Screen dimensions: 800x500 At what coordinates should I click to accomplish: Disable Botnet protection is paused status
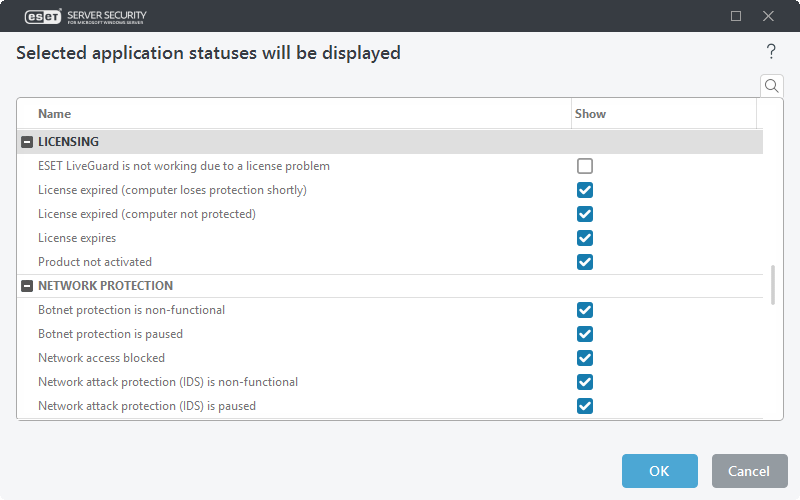tap(585, 334)
